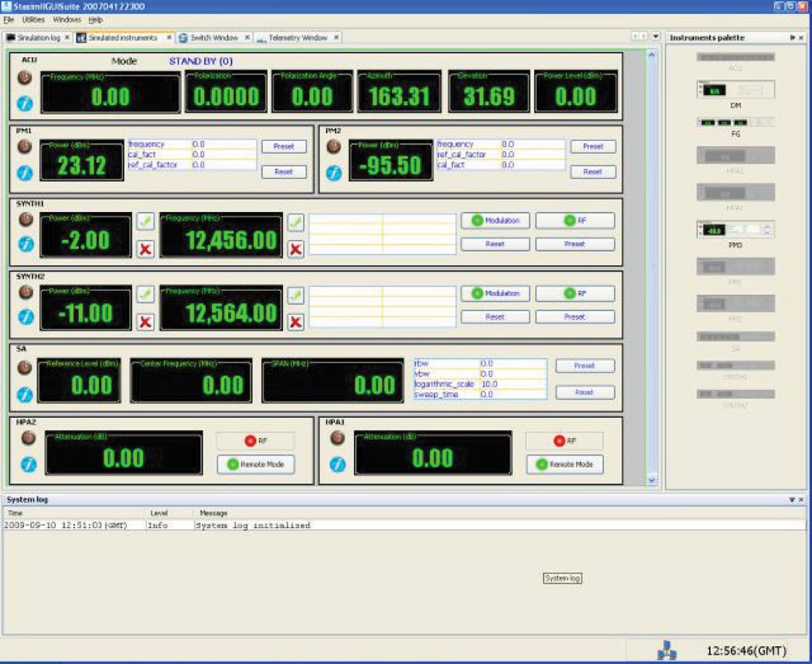Click the HPA2 power knob icon
This screenshot has width=812, height=664.
(x=29, y=438)
